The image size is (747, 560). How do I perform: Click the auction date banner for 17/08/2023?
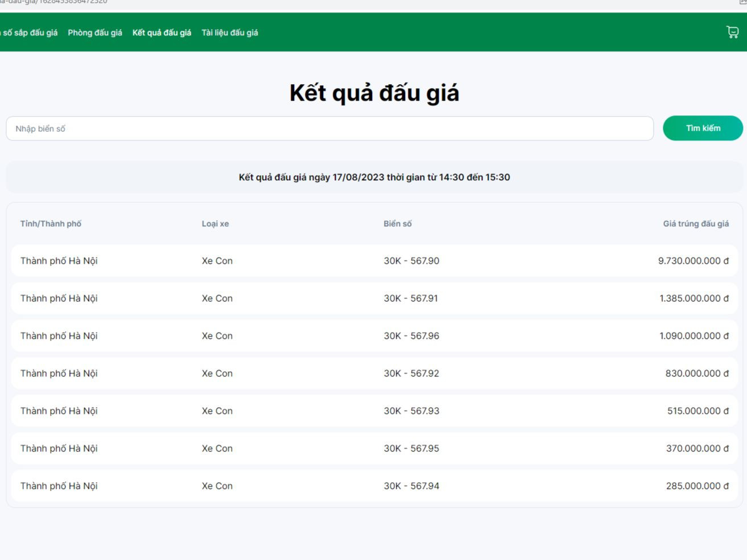(374, 177)
